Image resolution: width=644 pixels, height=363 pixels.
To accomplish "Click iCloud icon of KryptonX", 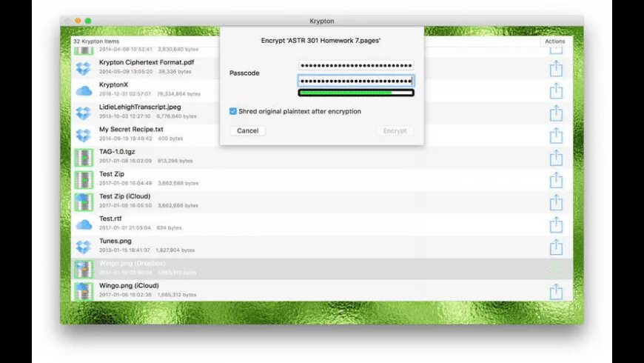I will click(84, 91).
